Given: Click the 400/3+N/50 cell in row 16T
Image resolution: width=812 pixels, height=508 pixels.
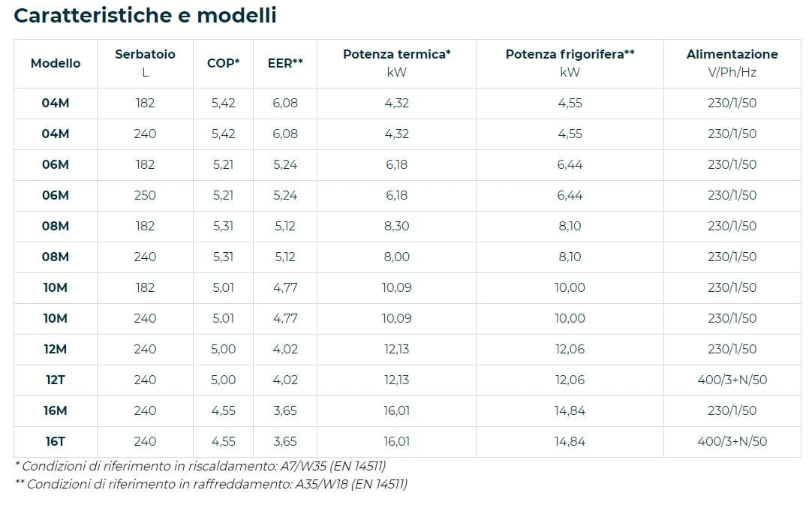Looking at the screenshot, I should (732, 441).
